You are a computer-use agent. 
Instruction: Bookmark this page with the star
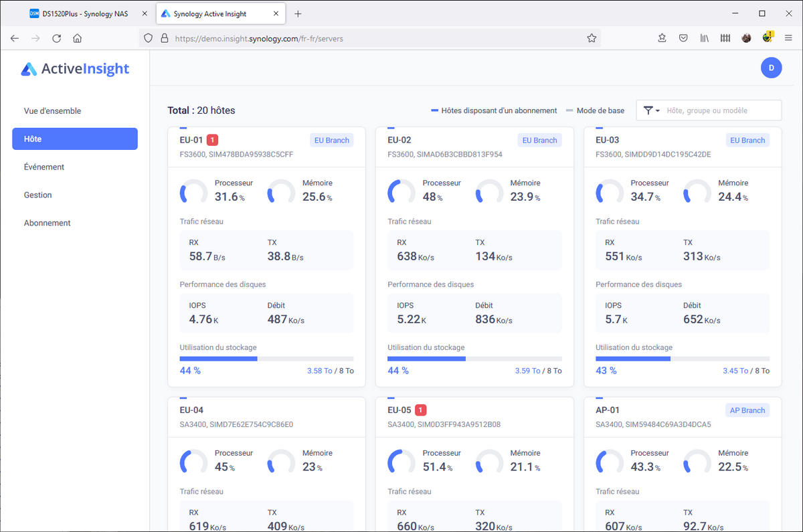click(x=592, y=38)
